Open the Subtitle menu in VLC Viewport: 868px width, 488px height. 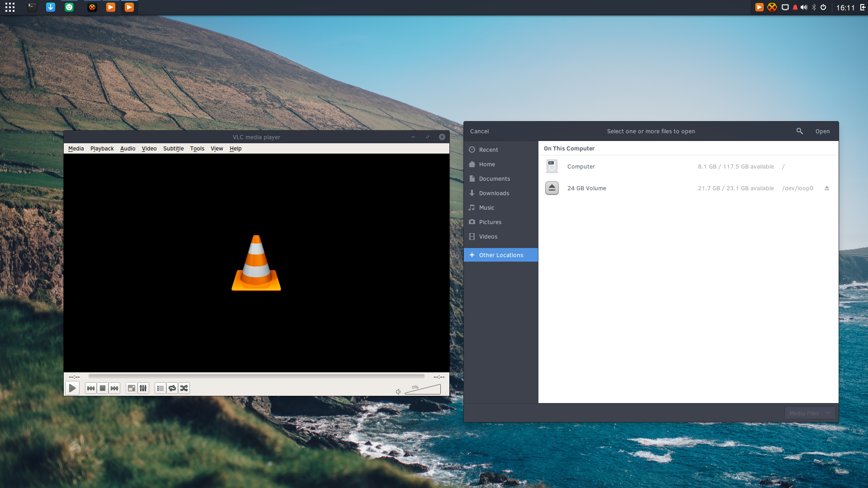(x=173, y=149)
